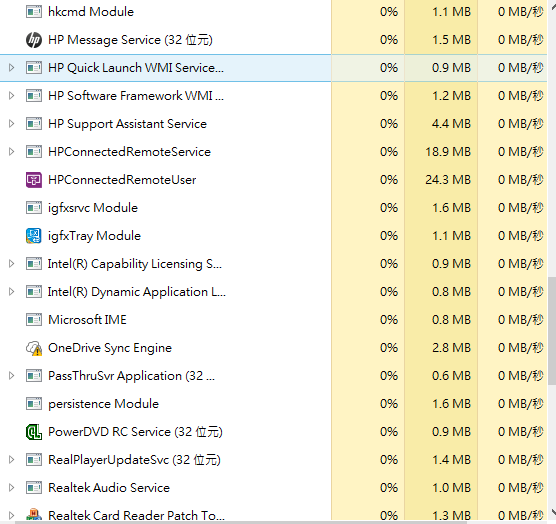Expand Intel(R) Capability Licensing service

[x=11, y=263]
